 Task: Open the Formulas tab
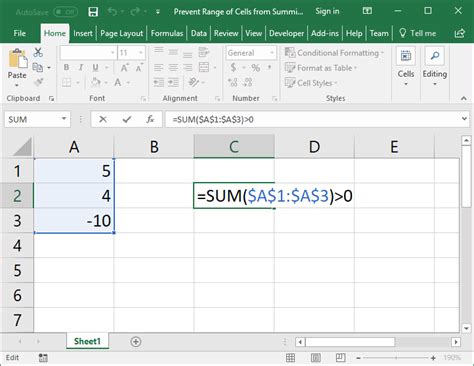click(167, 33)
